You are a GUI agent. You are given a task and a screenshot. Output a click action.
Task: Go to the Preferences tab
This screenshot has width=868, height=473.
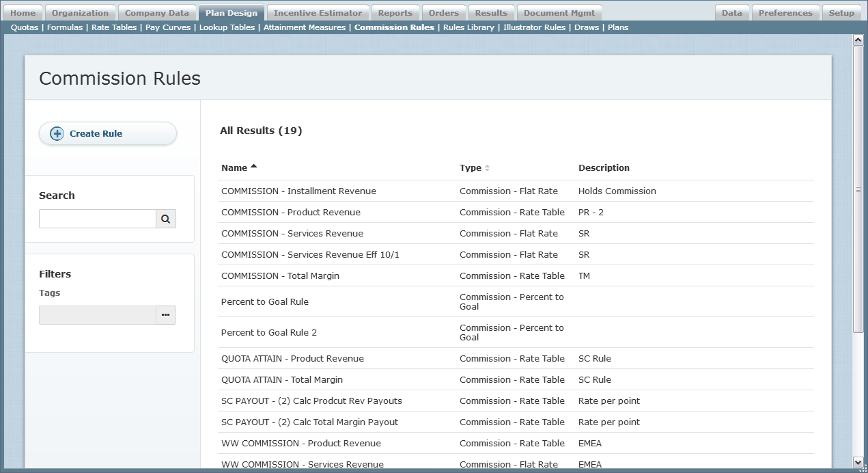pos(785,13)
